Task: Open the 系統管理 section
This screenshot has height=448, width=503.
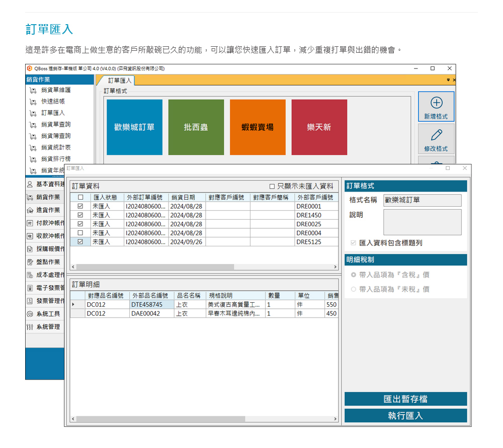Action: point(48,327)
